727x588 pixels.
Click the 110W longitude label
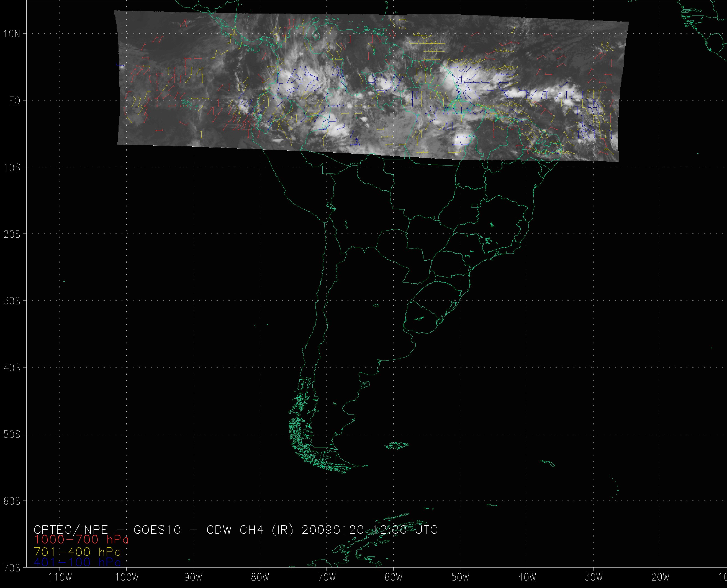pos(60,577)
